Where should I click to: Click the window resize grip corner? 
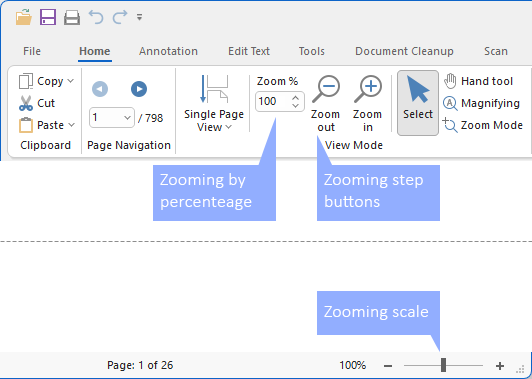[520, 369]
